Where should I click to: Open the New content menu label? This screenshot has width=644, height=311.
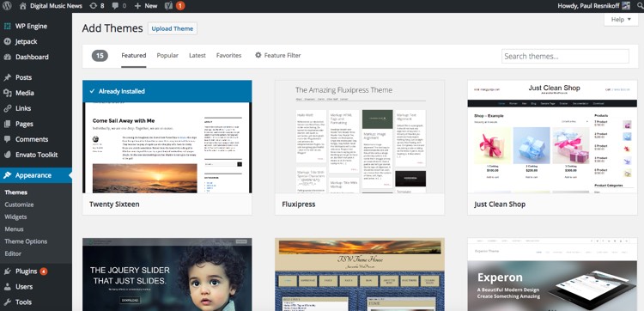coord(151,6)
